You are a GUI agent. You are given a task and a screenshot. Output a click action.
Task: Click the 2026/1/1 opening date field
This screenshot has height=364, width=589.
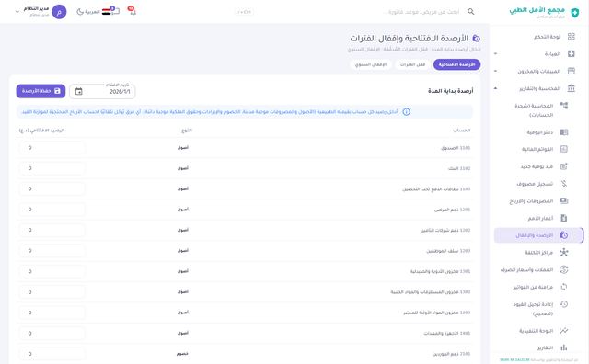click(x=102, y=92)
